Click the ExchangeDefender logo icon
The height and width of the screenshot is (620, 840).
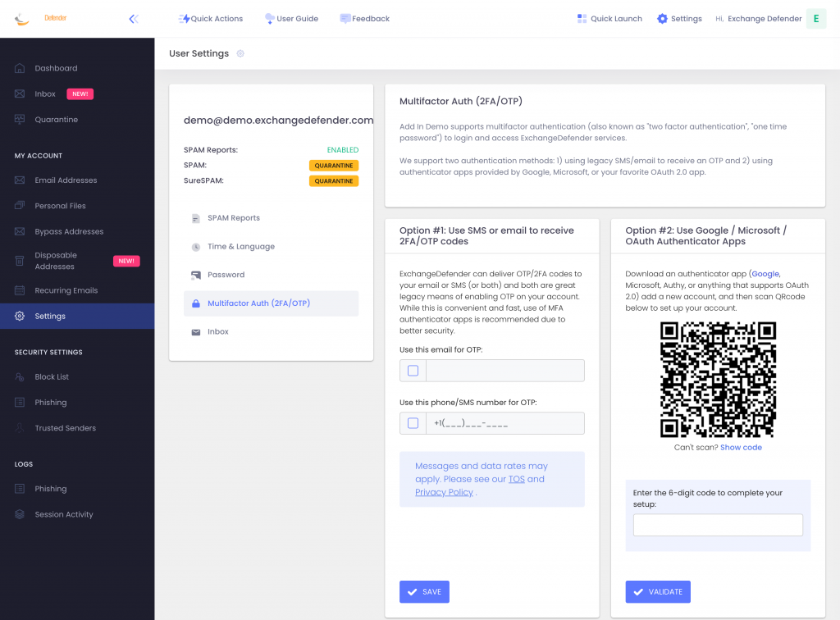click(21, 20)
